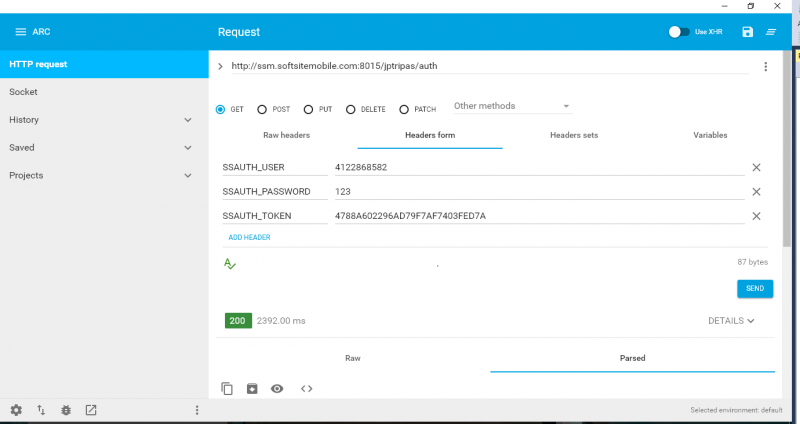
Task: Select the PATCH method radio button
Action: pyautogui.click(x=404, y=109)
